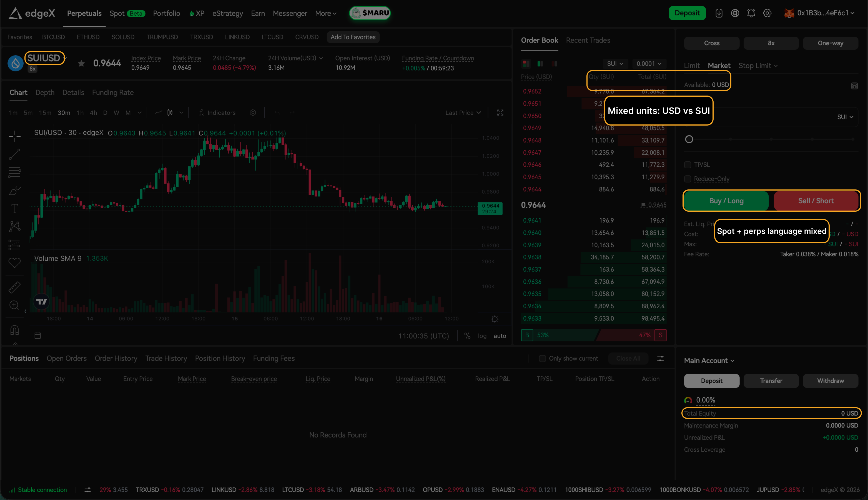Image resolution: width=868 pixels, height=500 pixels.
Task: Open the language globe icon
Action: [x=734, y=13]
